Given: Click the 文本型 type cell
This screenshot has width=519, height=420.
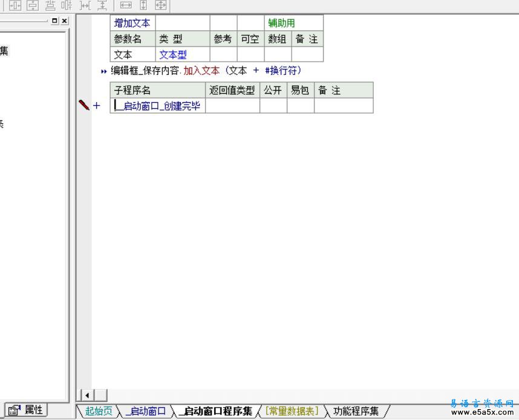Looking at the screenshot, I should pos(183,54).
